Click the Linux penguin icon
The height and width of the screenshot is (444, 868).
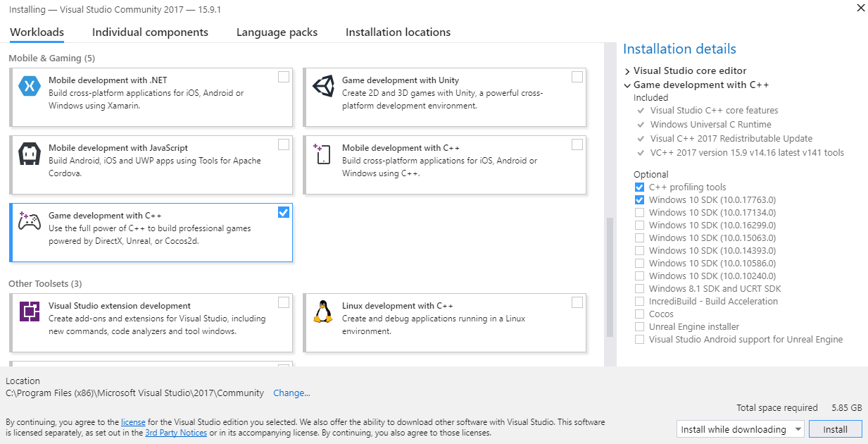(x=323, y=312)
